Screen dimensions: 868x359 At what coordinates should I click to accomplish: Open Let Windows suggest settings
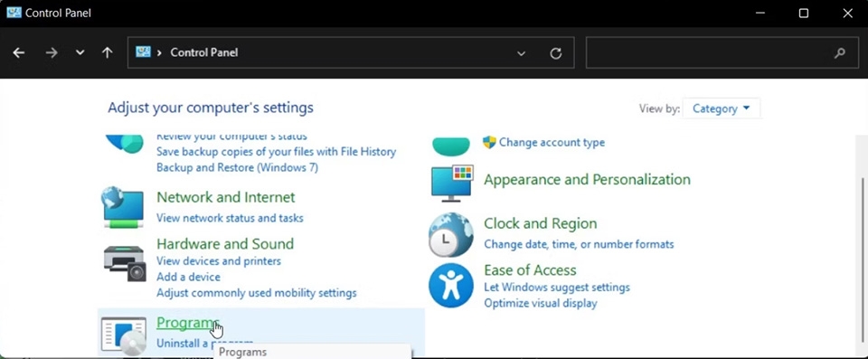pos(557,288)
